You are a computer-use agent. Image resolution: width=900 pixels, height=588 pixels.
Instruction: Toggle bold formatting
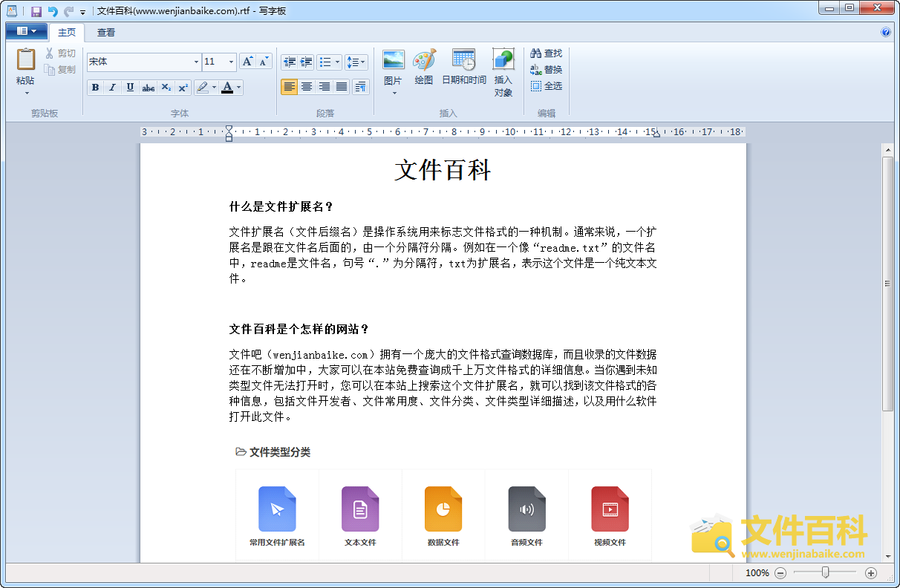point(95,88)
